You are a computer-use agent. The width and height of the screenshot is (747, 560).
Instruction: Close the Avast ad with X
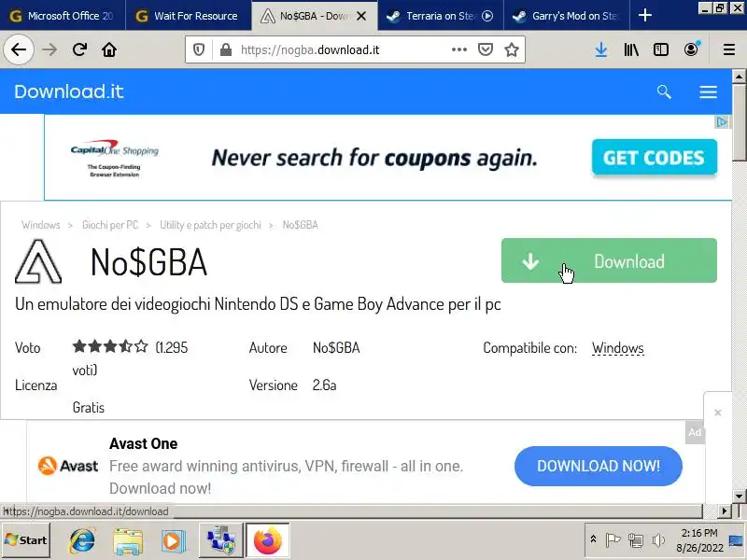coord(717,413)
